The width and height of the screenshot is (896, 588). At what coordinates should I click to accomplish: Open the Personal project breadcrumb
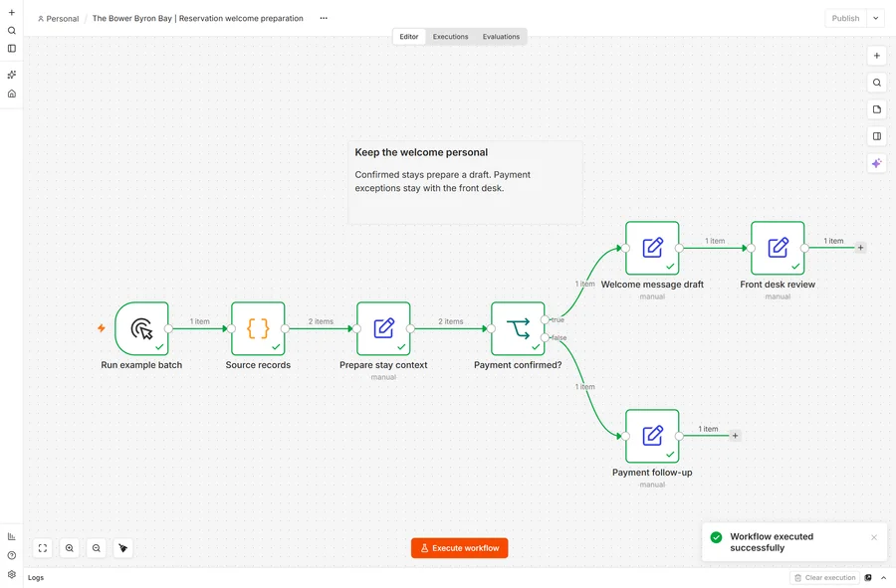(x=59, y=18)
